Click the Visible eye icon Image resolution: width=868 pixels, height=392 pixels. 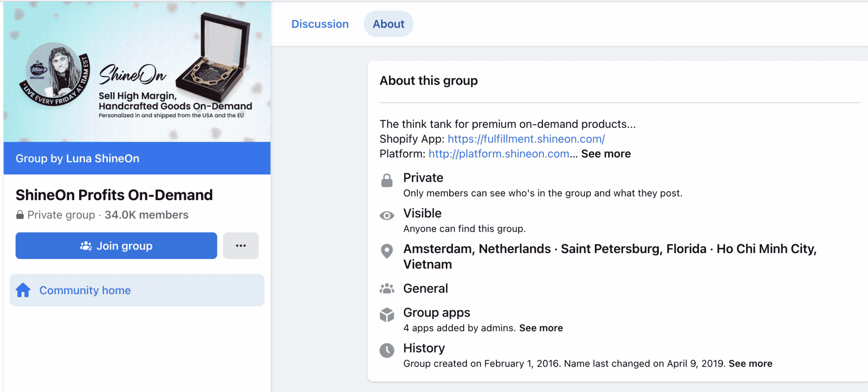[x=387, y=216]
